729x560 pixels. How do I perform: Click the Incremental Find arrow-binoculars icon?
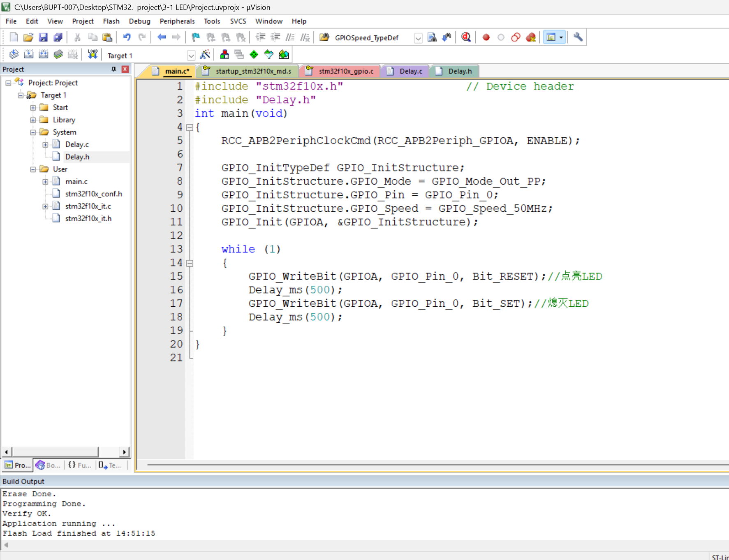[x=447, y=37]
